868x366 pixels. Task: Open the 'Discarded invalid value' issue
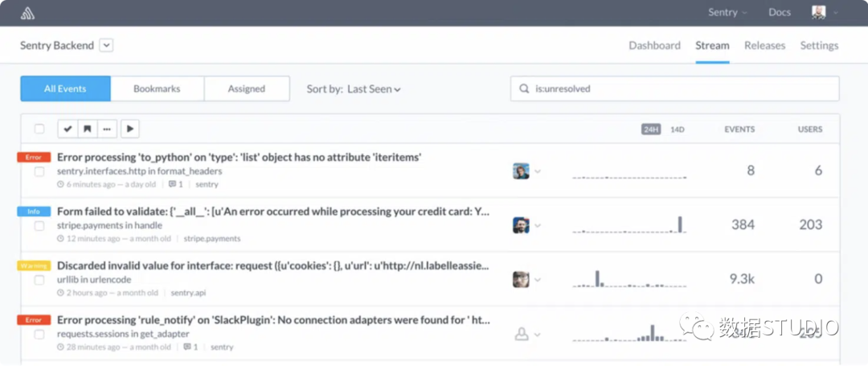[273, 265]
